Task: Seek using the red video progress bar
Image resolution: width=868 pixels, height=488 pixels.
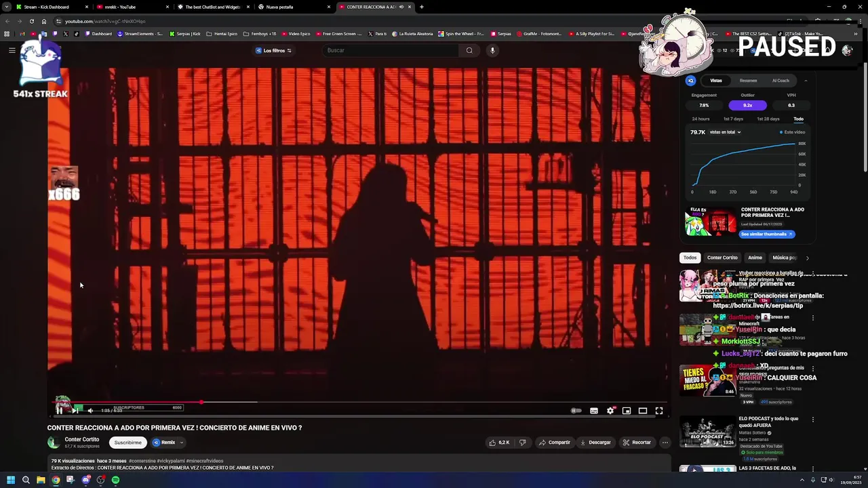Action: (359, 402)
